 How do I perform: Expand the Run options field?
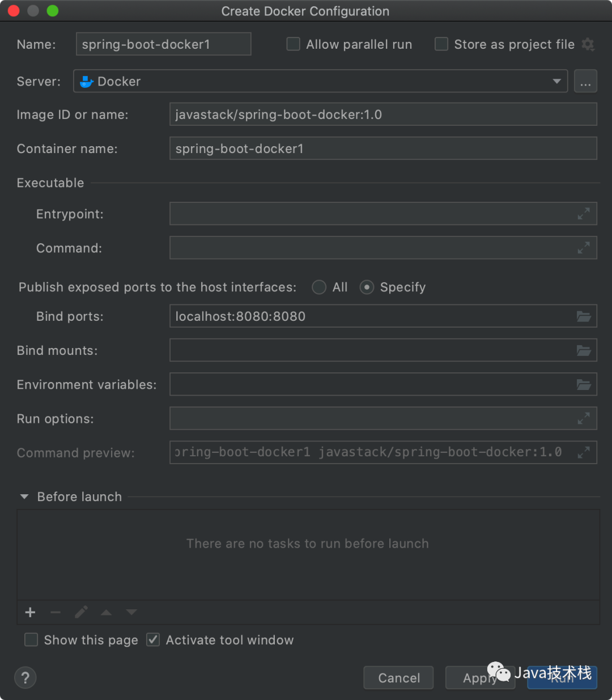(x=584, y=419)
